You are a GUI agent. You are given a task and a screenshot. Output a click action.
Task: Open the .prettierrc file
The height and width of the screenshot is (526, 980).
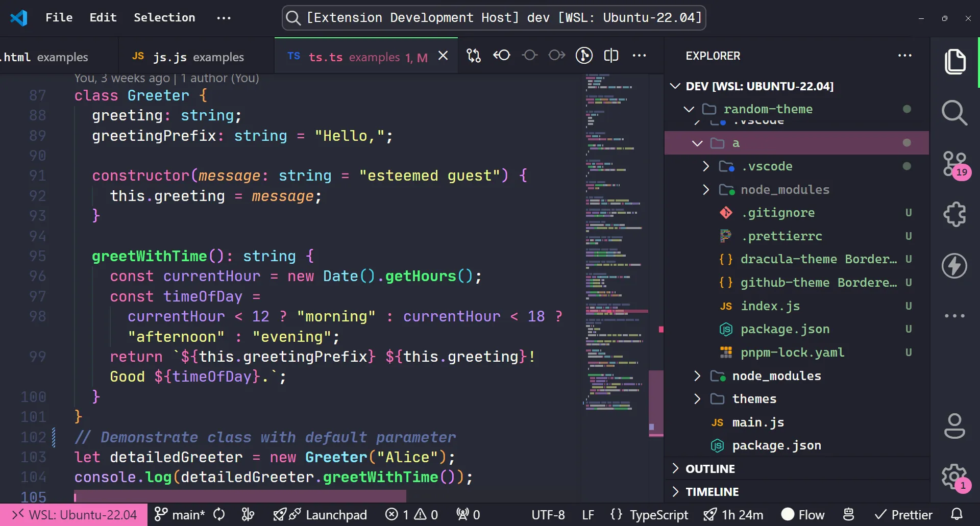pyautogui.click(x=796, y=236)
